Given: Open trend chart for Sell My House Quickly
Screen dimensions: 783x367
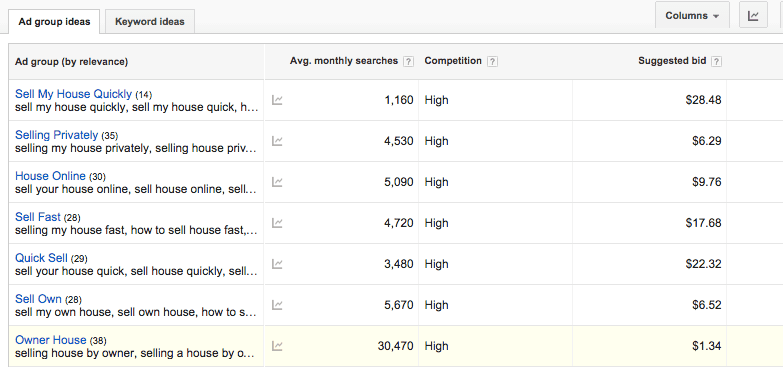Looking at the screenshot, I should point(277,100).
